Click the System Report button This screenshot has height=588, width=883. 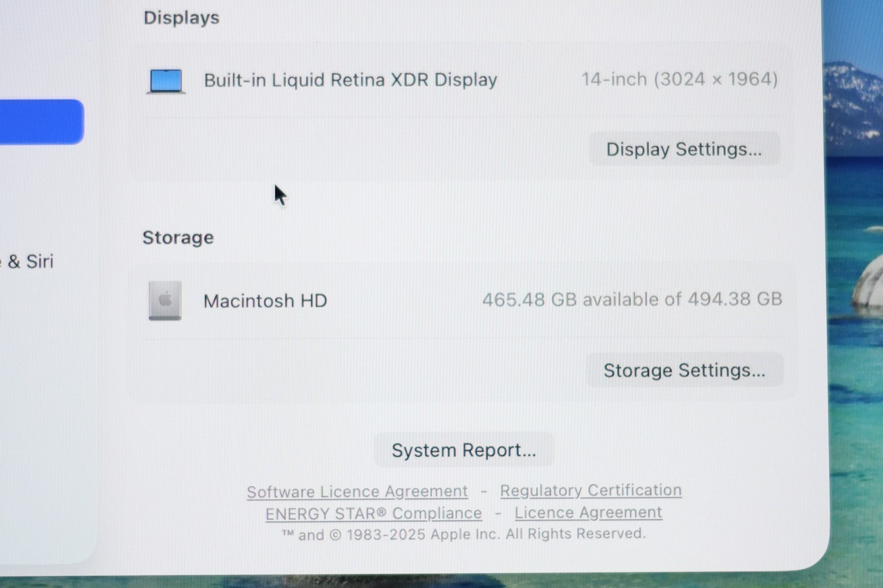coord(464,450)
